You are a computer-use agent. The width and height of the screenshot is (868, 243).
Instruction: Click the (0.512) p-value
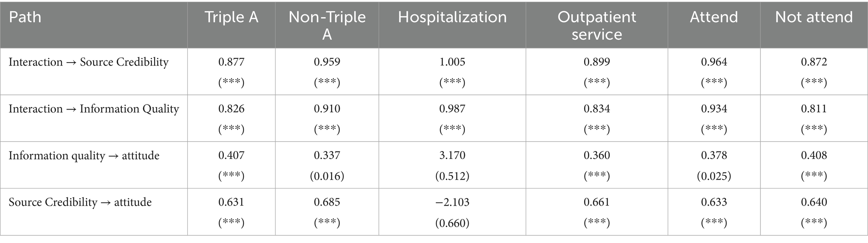tap(452, 176)
